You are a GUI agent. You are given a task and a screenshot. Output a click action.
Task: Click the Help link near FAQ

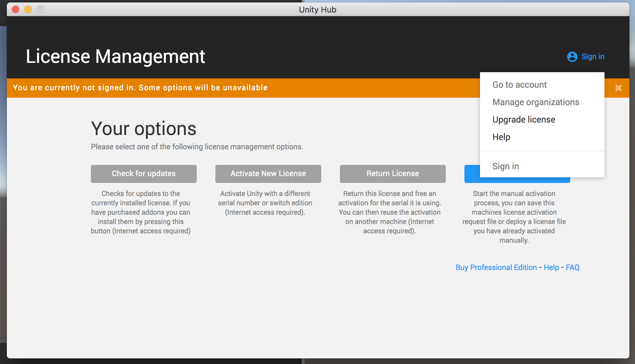coord(551,268)
